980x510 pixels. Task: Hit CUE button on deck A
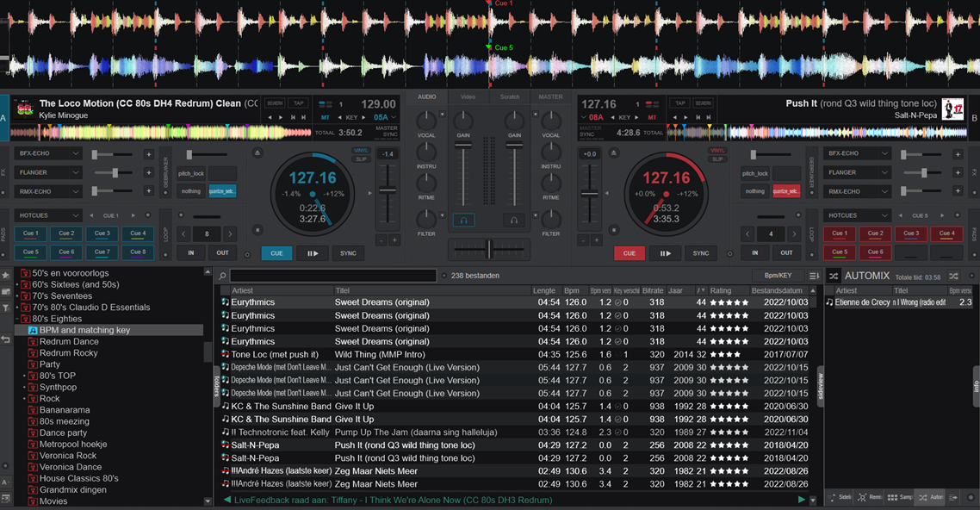tap(277, 253)
